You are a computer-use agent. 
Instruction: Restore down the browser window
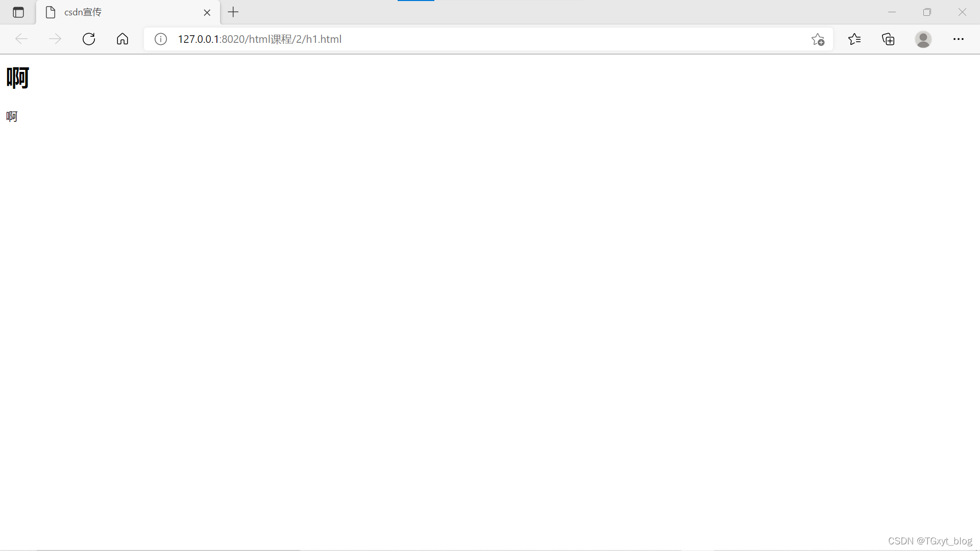[927, 12]
